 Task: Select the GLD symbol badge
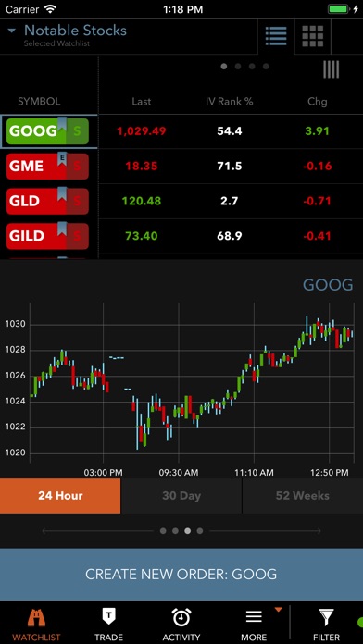click(47, 202)
